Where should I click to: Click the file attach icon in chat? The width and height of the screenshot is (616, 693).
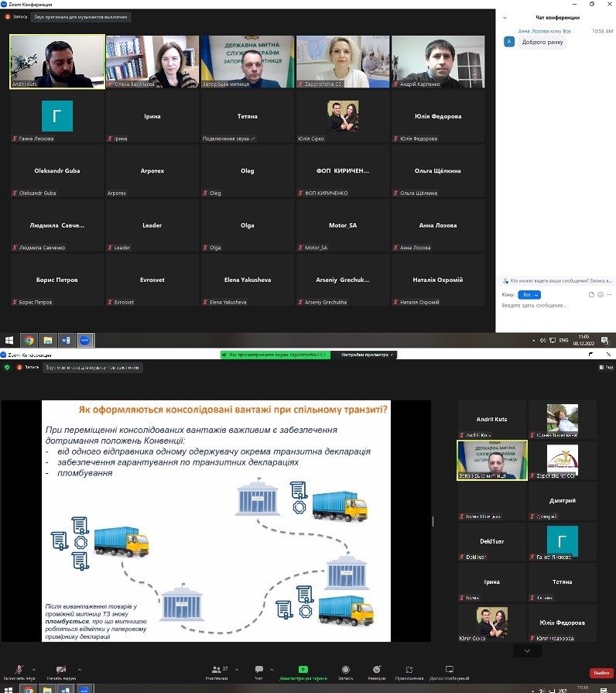point(591,295)
